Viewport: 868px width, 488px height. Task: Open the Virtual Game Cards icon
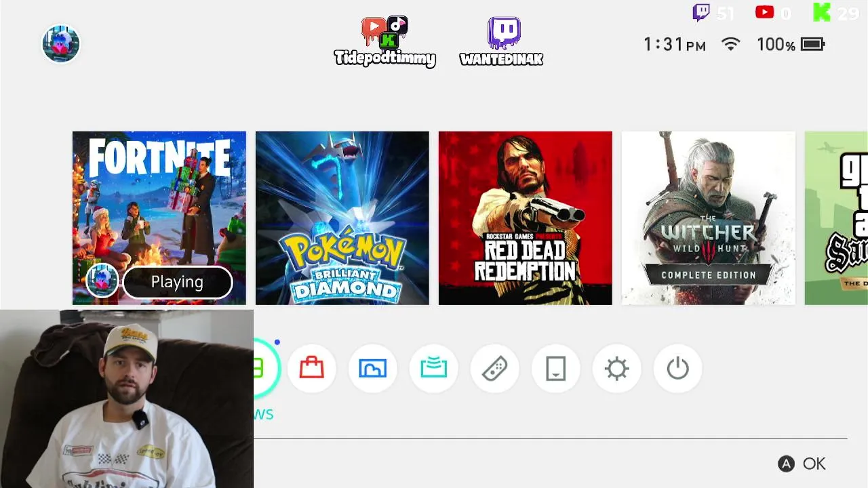[x=556, y=368]
